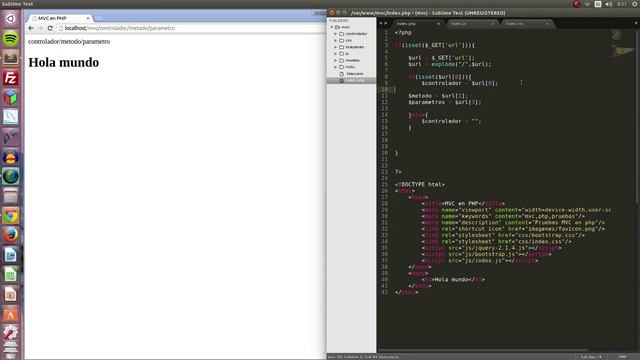The image size is (640, 360).
Task: Launch Google Chrome from the dock
Action: tap(11, 215)
